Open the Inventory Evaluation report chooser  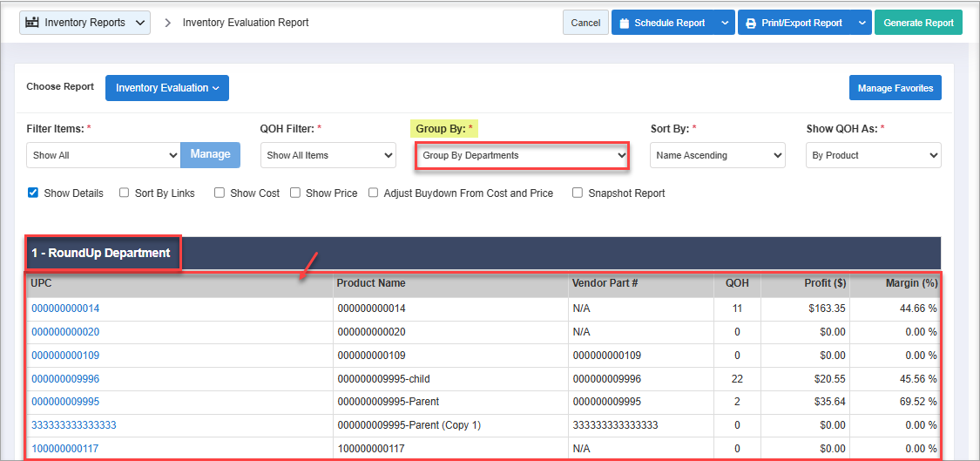point(166,88)
